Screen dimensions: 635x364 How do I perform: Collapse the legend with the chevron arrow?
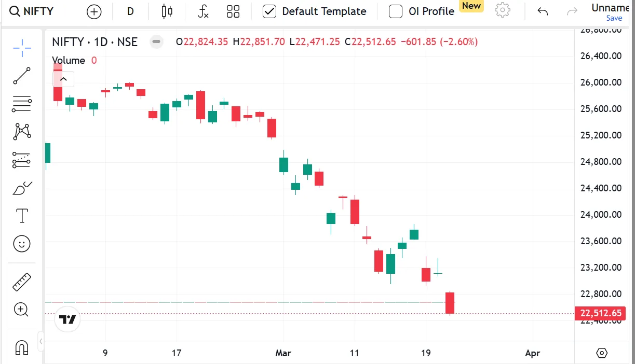(x=63, y=79)
